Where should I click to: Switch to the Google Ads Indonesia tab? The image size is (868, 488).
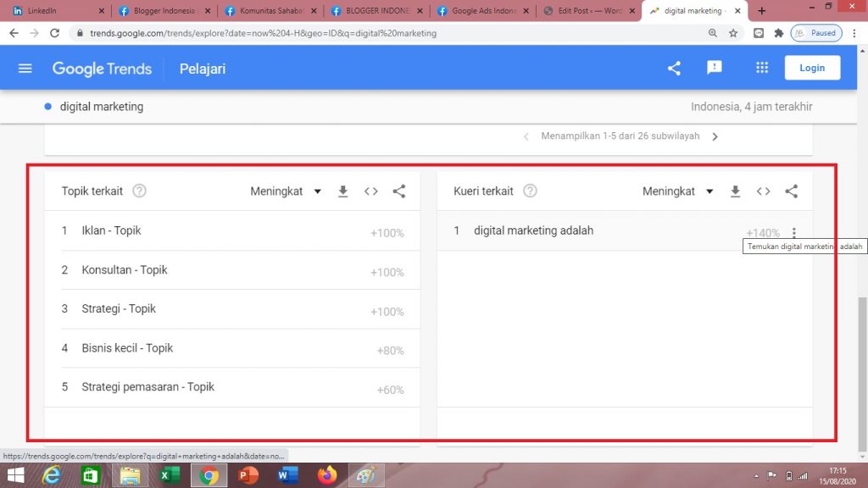click(481, 11)
